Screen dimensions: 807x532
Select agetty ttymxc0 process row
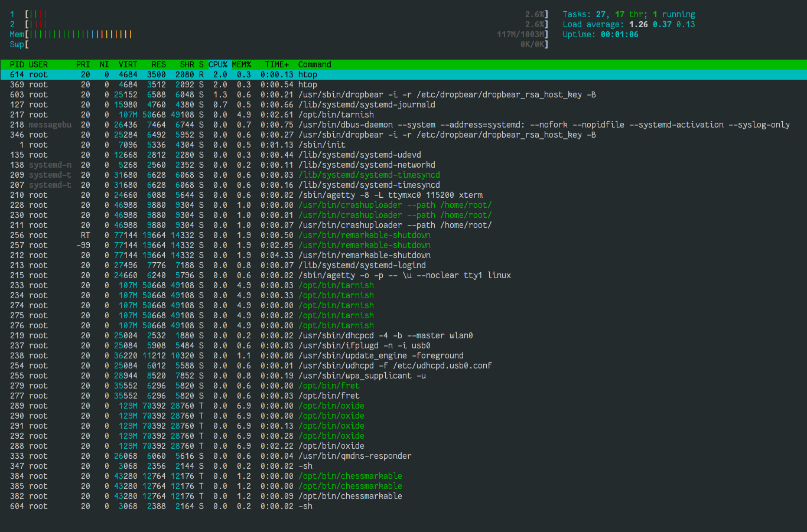[403, 195]
